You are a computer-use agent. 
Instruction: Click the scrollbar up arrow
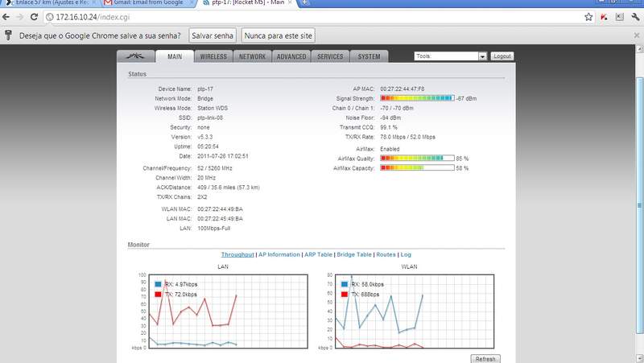[x=639, y=49]
